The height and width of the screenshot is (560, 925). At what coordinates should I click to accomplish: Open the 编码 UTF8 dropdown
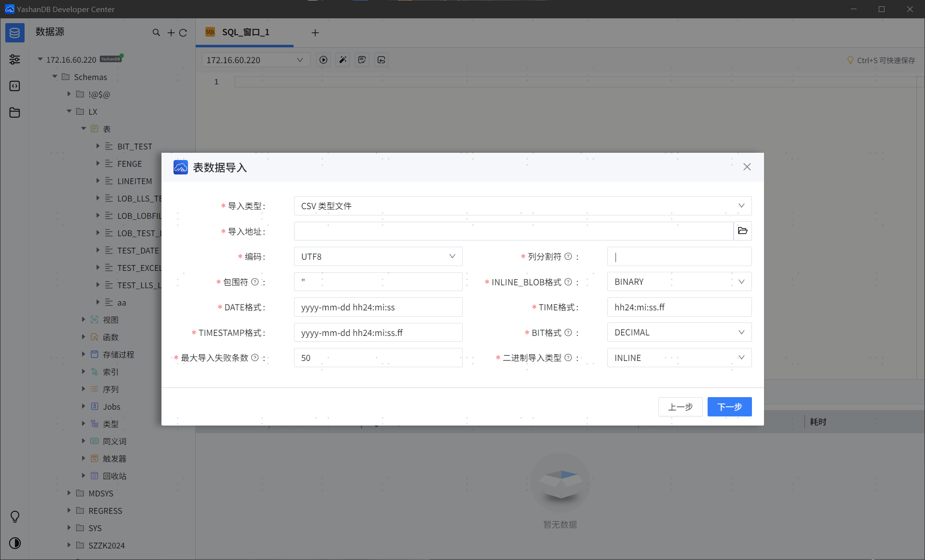(378, 256)
